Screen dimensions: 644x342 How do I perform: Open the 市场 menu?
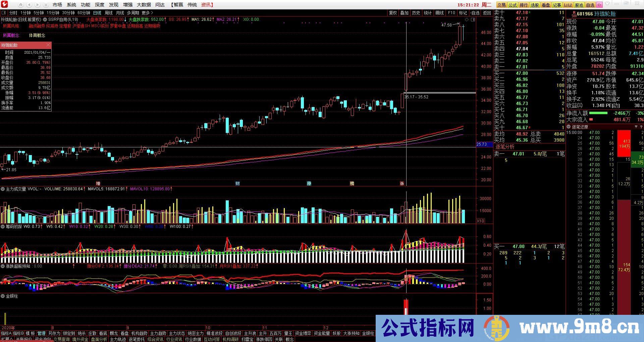pos(57,5)
